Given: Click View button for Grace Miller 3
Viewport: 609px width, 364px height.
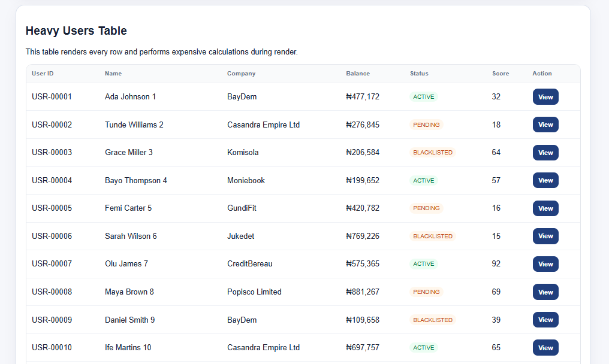Looking at the screenshot, I should (x=545, y=153).
